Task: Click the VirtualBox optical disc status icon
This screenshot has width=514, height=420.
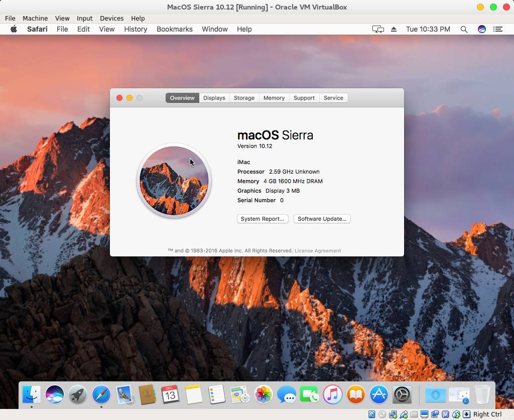Action: pos(382,414)
